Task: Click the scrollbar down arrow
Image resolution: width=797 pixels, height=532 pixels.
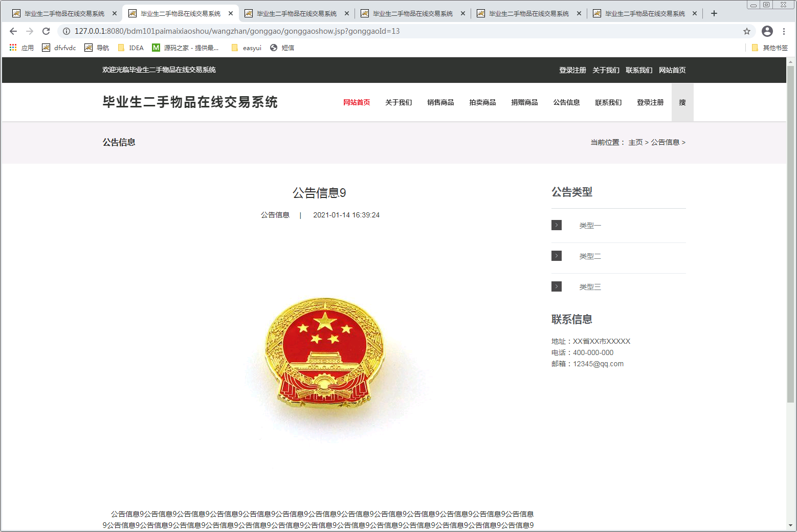Action: pos(791,525)
